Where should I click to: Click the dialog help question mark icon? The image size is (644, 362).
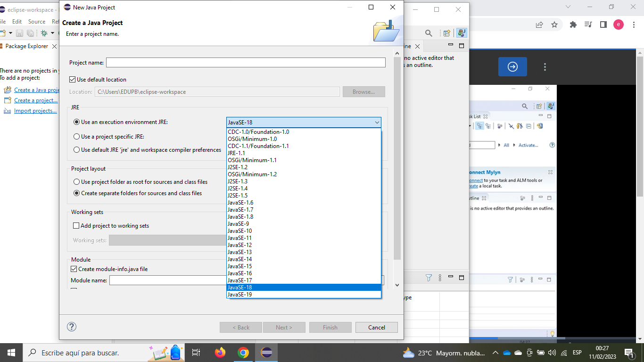click(x=72, y=327)
